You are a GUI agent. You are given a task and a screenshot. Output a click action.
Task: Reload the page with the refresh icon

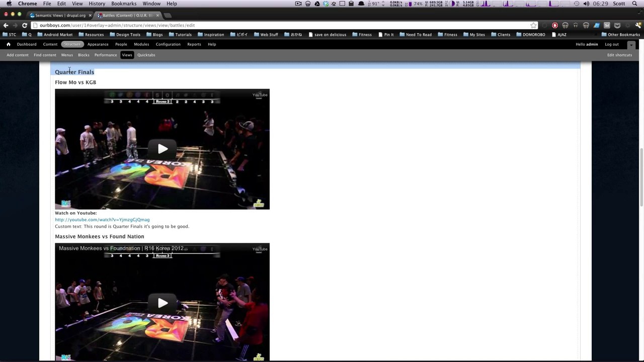(24, 25)
